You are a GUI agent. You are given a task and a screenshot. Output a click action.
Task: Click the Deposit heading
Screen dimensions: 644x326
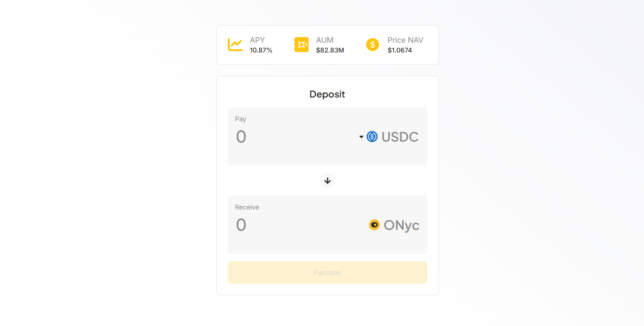click(x=327, y=94)
